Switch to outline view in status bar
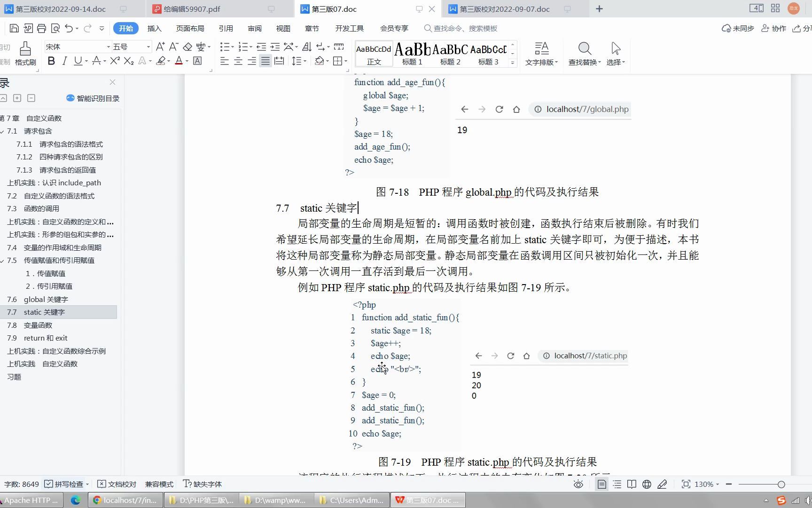812x508 pixels. [x=617, y=484]
